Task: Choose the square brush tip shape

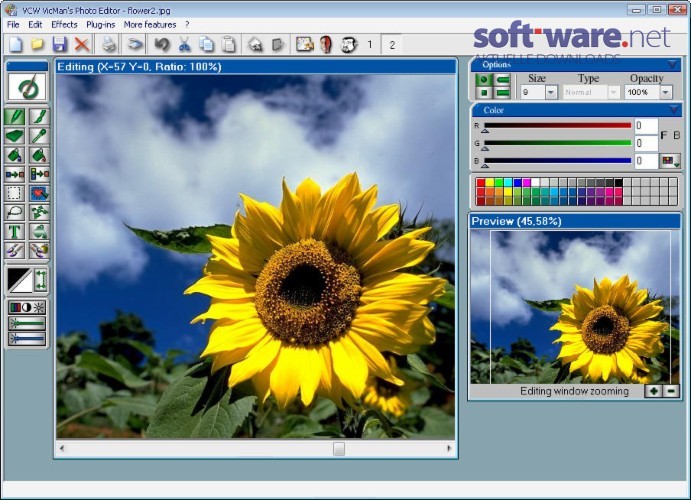Action: [484, 93]
